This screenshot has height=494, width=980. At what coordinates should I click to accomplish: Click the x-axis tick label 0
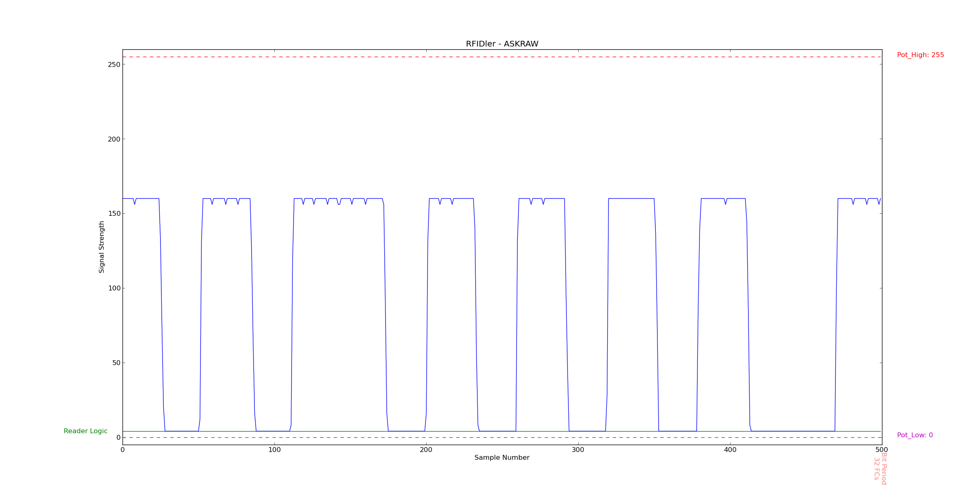(x=122, y=450)
